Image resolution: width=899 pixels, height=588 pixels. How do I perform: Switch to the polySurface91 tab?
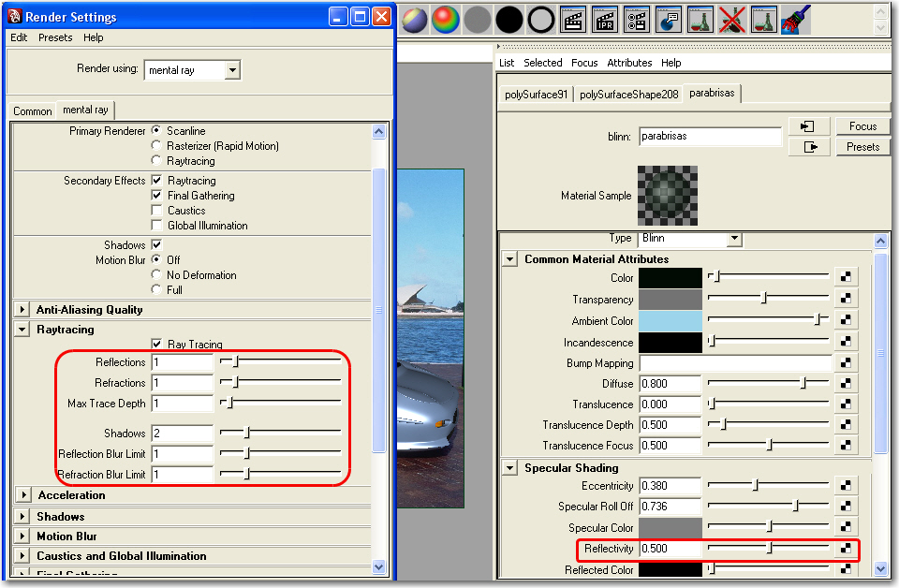point(536,94)
